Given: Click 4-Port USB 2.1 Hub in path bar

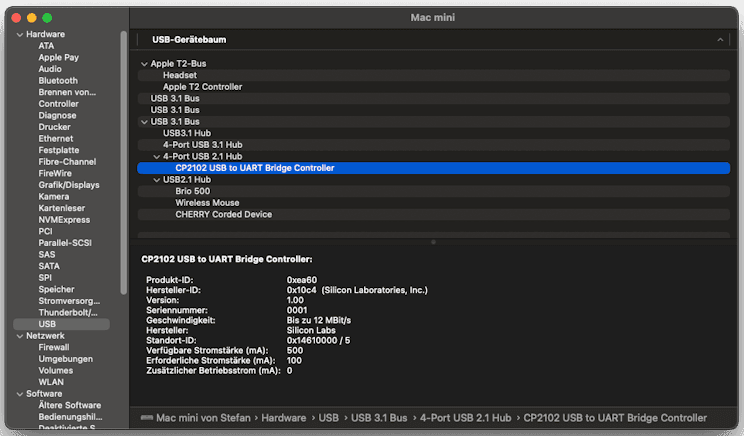Looking at the screenshot, I should coord(465,418).
